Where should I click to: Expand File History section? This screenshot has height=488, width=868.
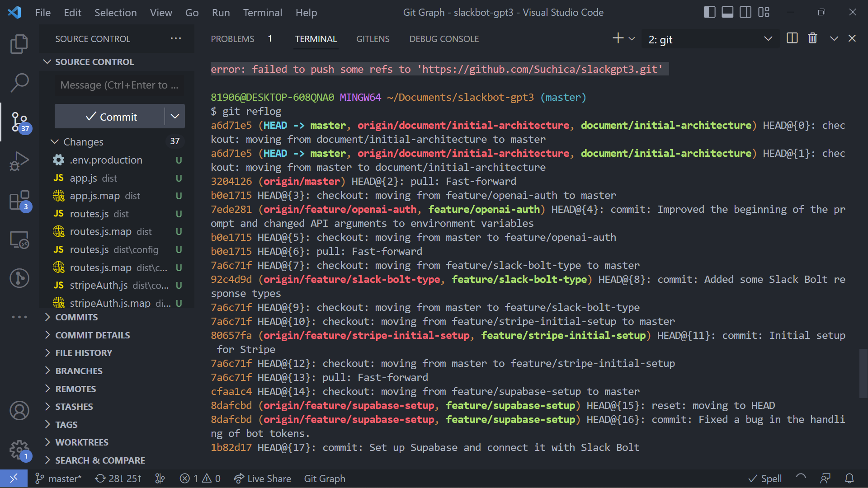click(84, 353)
